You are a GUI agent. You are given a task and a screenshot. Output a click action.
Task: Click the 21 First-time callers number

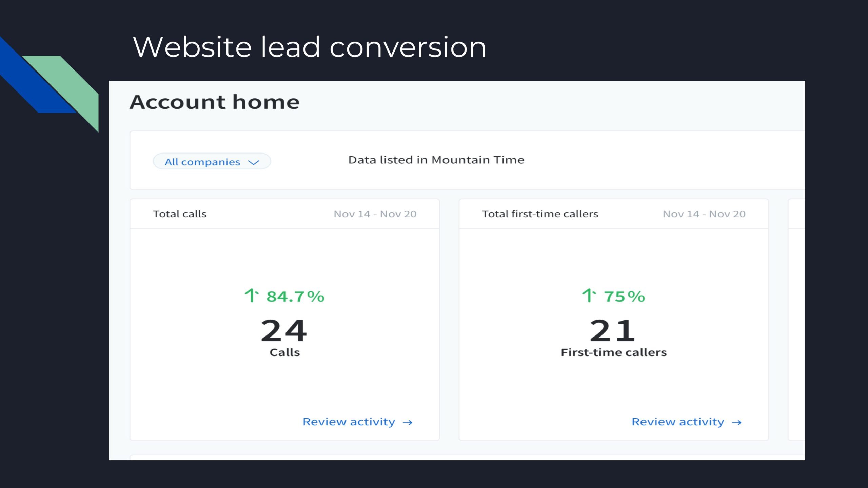612,331
